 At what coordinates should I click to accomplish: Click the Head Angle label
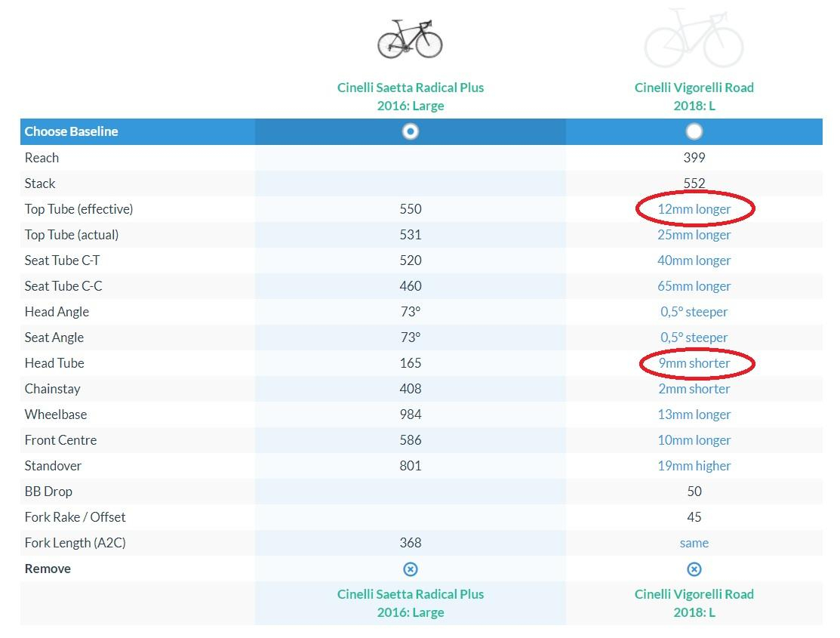coord(57,312)
